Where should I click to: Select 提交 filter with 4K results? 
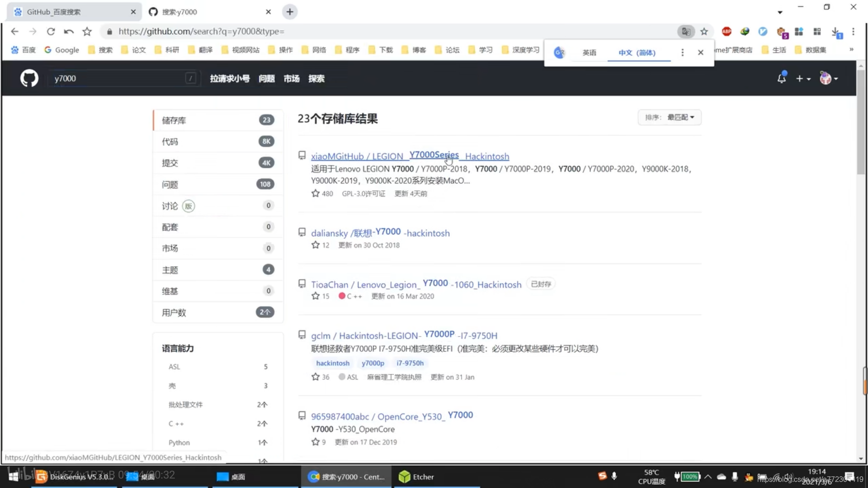[x=218, y=163]
